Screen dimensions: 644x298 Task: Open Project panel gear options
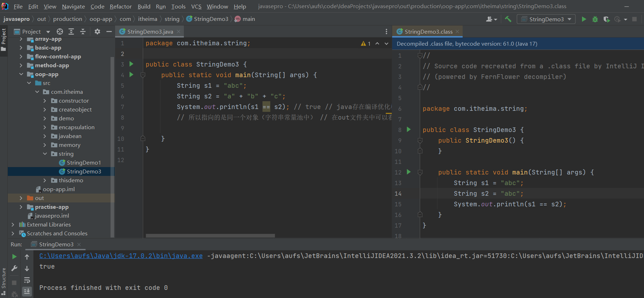click(x=97, y=31)
